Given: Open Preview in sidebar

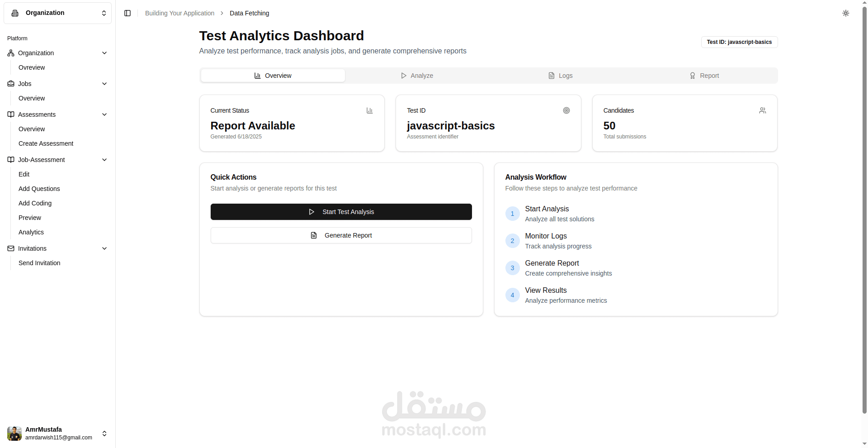Looking at the screenshot, I should pos(30,218).
